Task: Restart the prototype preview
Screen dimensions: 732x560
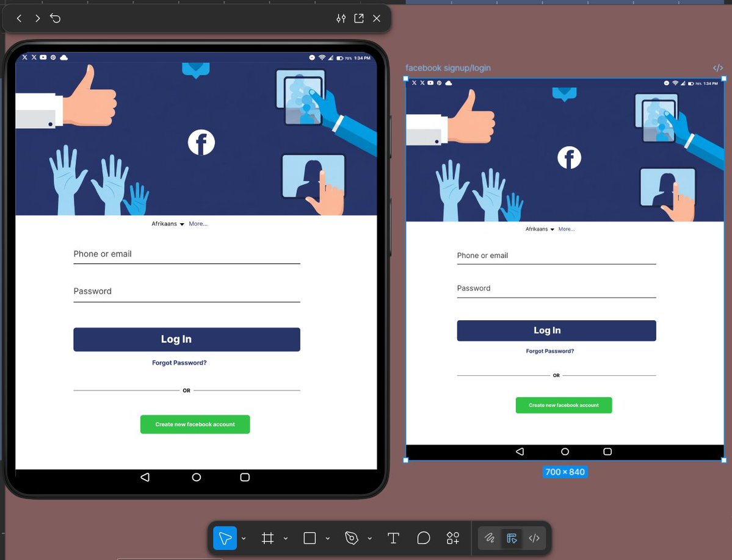Action: (x=56, y=18)
